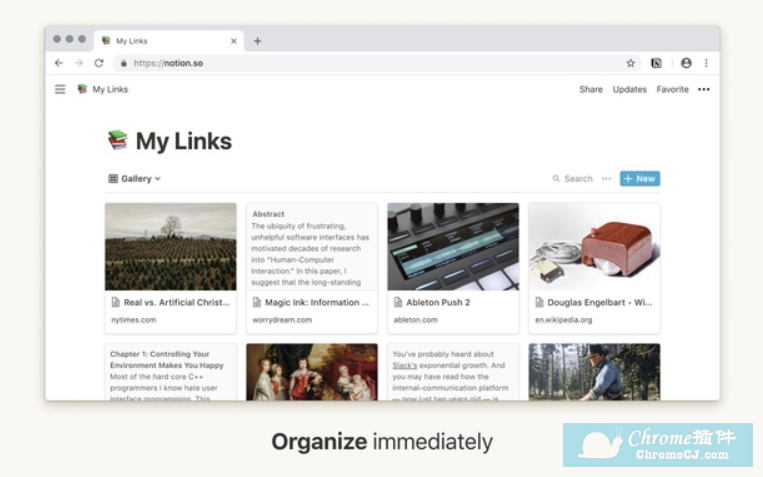
Task: Click the Search field in gallery
Action: click(x=573, y=179)
